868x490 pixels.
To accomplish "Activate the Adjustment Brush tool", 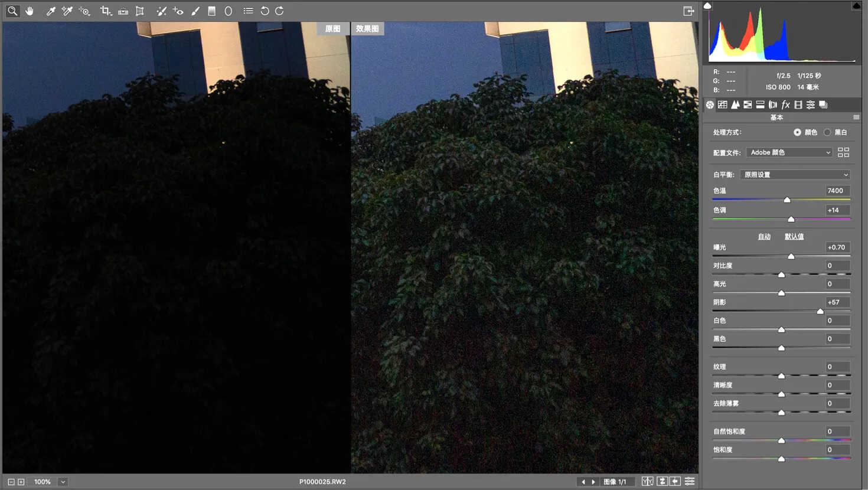I will [195, 11].
